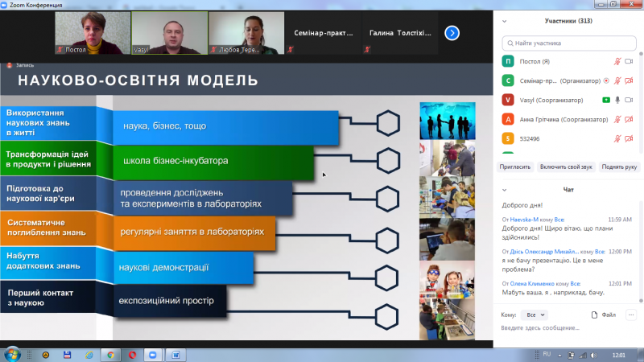Click Анна Грітчина avatar letter A
644x362 pixels.
point(508,119)
